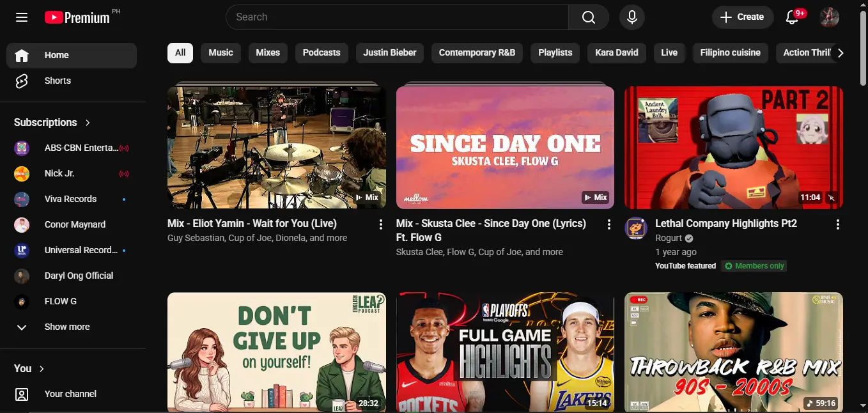Click inside the Search input field

[397, 17]
